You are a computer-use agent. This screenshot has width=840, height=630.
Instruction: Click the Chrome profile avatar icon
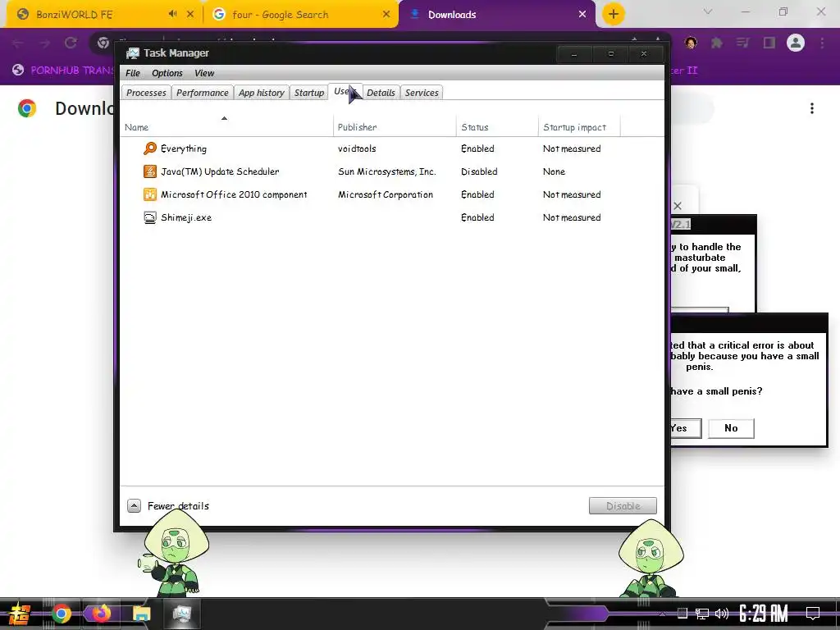[796, 43]
